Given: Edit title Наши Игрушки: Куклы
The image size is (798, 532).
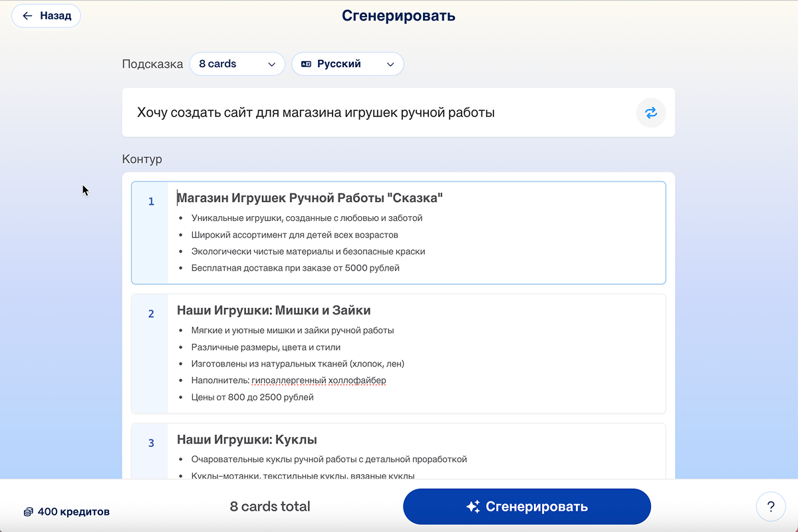Looking at the screenshot, I should point(247,440).
